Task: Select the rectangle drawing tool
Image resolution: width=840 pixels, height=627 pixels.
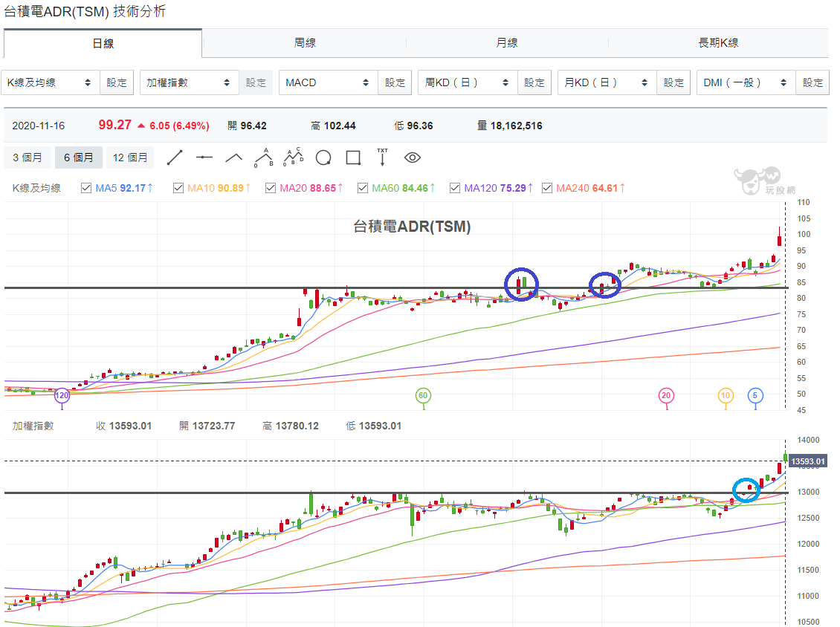Action: 353,158
